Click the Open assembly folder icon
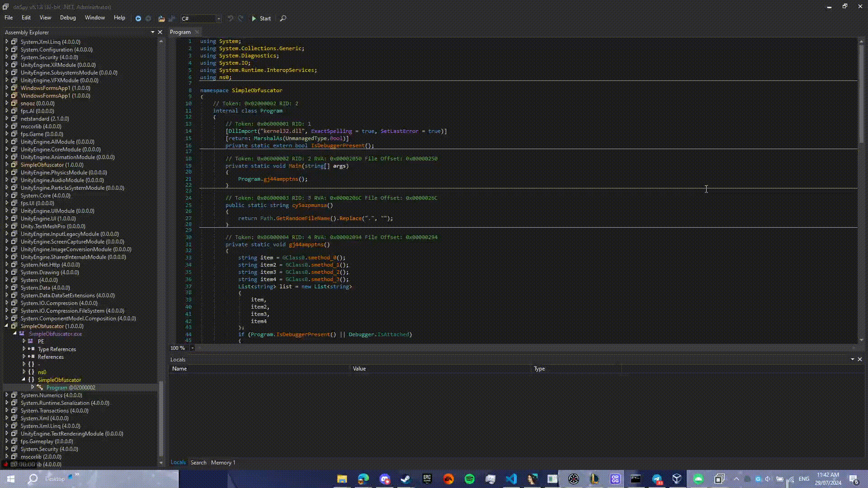This screenshot has height=488, width=868. pos(161,19)
